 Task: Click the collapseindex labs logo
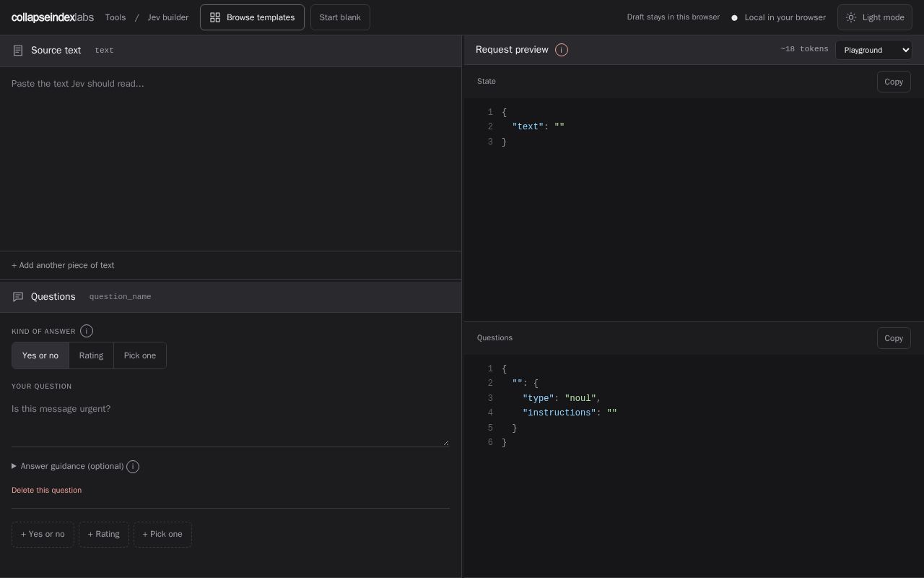click(53, 17)
